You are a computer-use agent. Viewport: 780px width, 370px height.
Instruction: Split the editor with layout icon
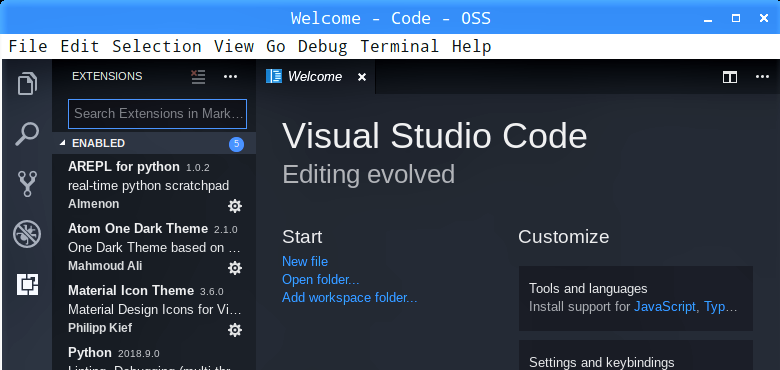pyautogui.click(x=730, y=77)
